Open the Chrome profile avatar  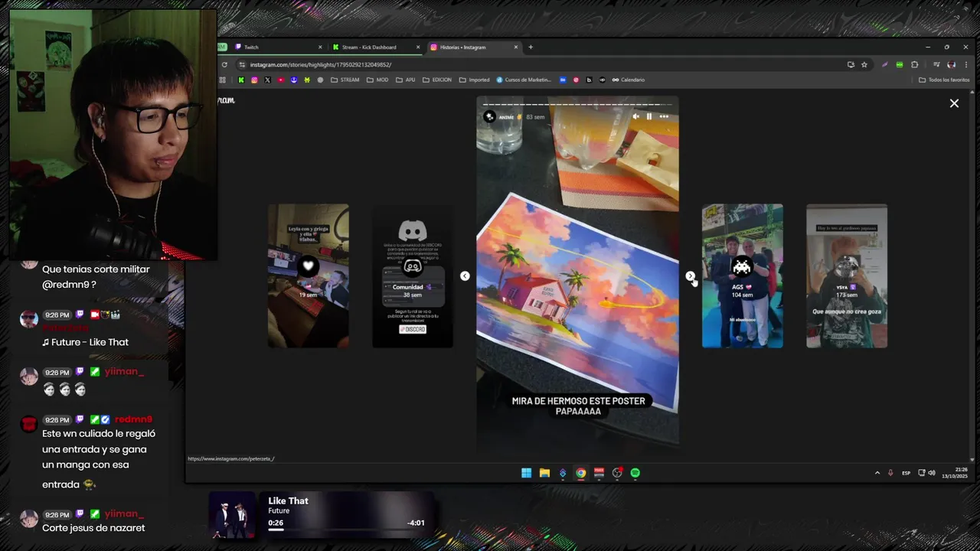pyautogui.click(x=951, y=65)
